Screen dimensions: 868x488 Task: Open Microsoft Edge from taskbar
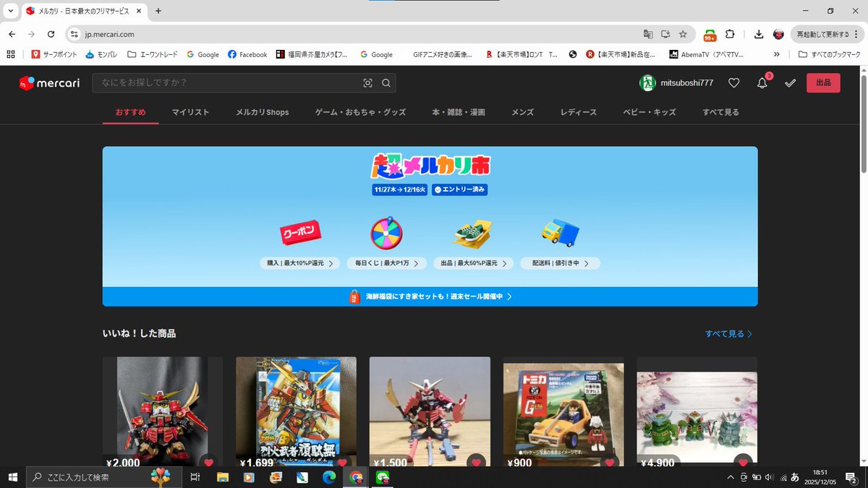pos(328,477)
